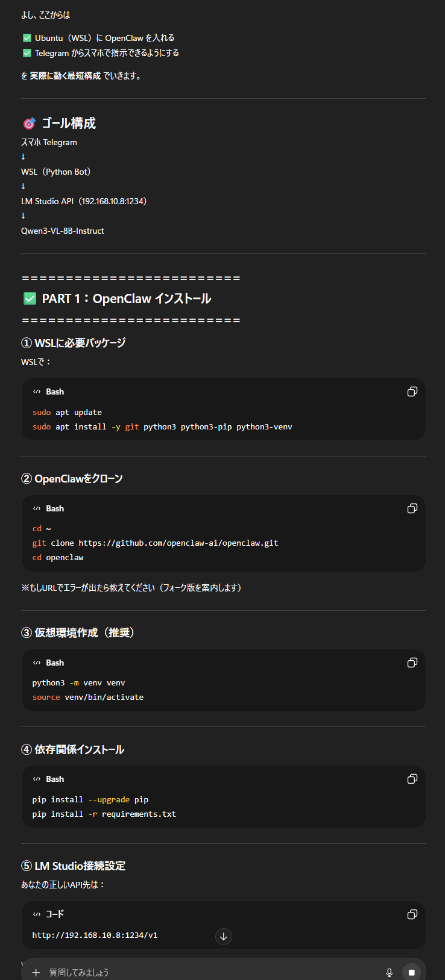This screenshot has width=445, height=980.
Task: Copy the LM Studio API URL block
Action: click(x=412, y=914)
